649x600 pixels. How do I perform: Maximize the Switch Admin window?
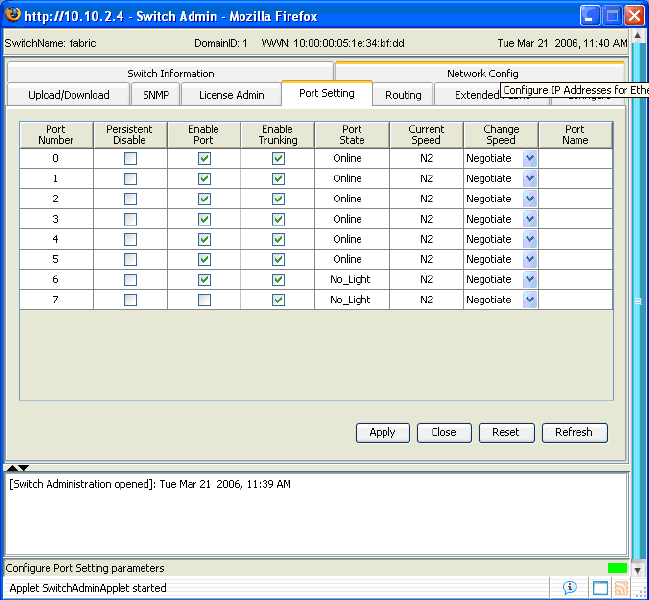612,15
